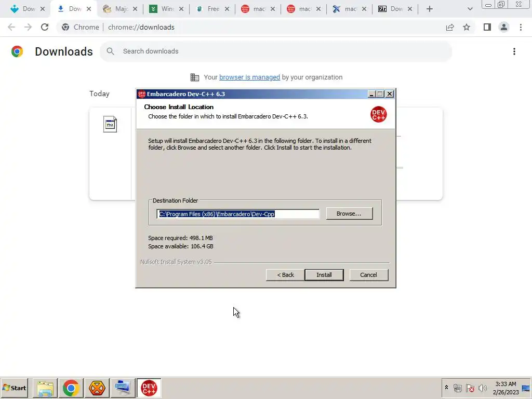Screen dimensions: 532x399
Task: Reload the page with the refresh icon
Action: [45, 27]
